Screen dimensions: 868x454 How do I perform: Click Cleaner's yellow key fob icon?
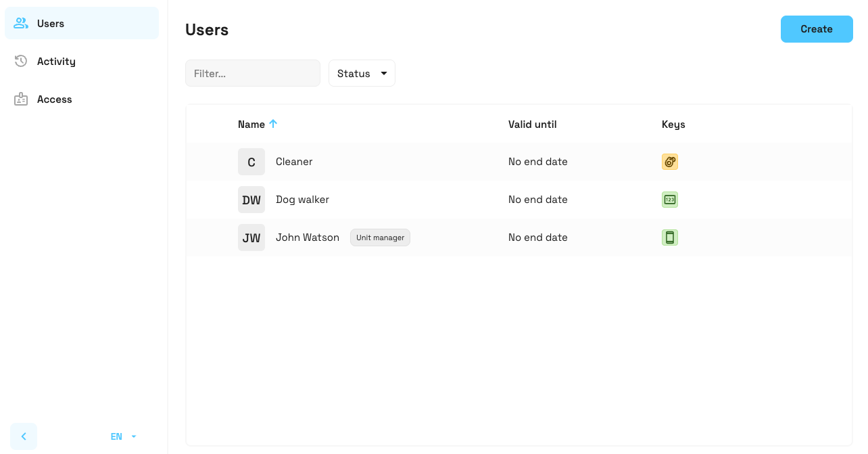point(670,162)
